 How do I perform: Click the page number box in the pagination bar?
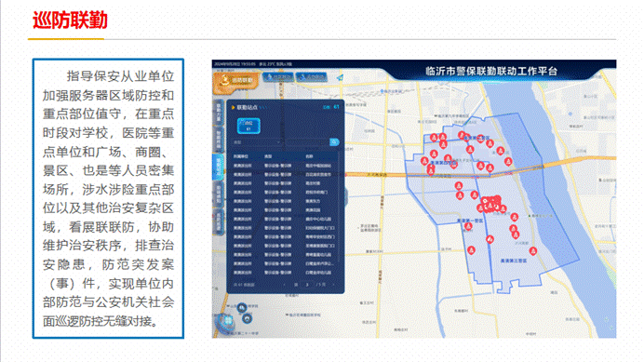pos(307,285)
